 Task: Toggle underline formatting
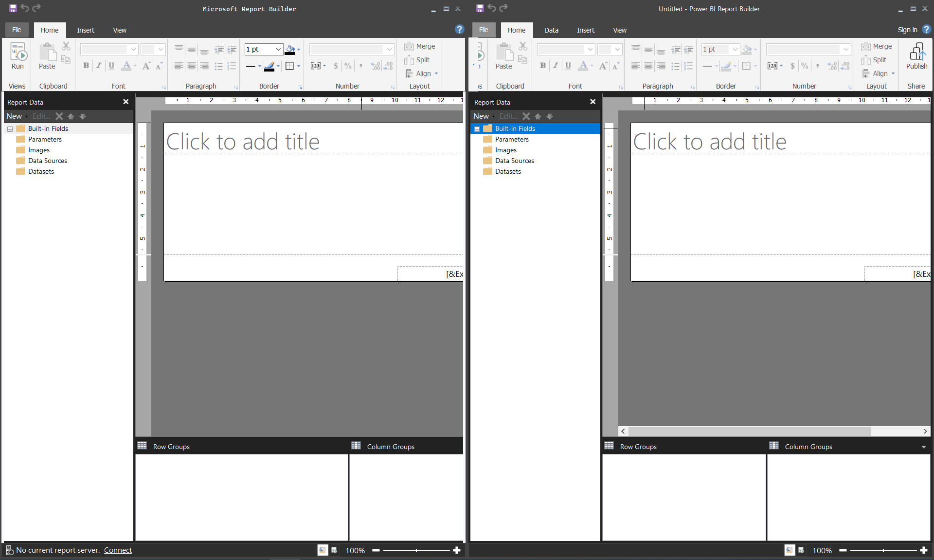[x=111, y=66]
